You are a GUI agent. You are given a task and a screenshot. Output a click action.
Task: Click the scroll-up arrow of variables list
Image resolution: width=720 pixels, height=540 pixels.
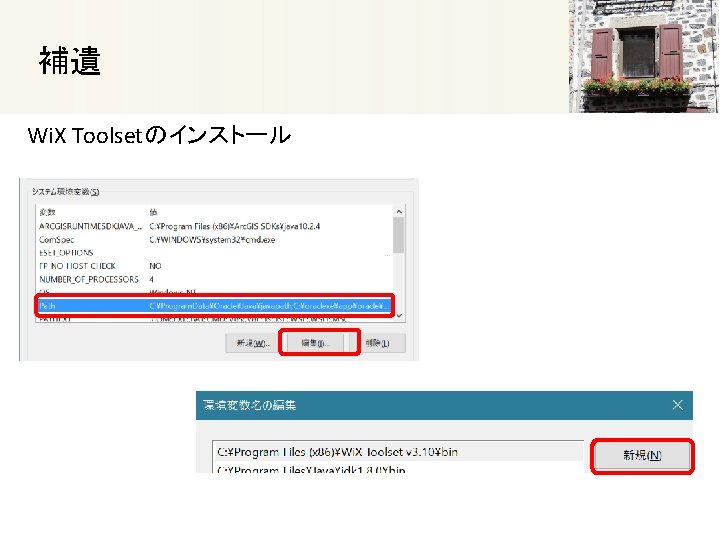(399, 212)
